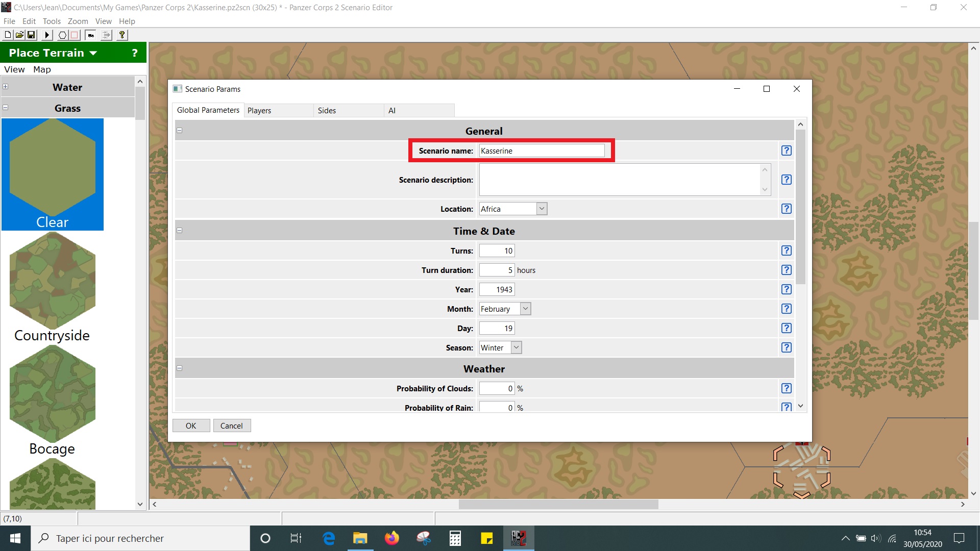Select the Countryside terrain tile
The height and width of the screenshot is (551, 980).
pyautogui.click(x=53, y=287)
